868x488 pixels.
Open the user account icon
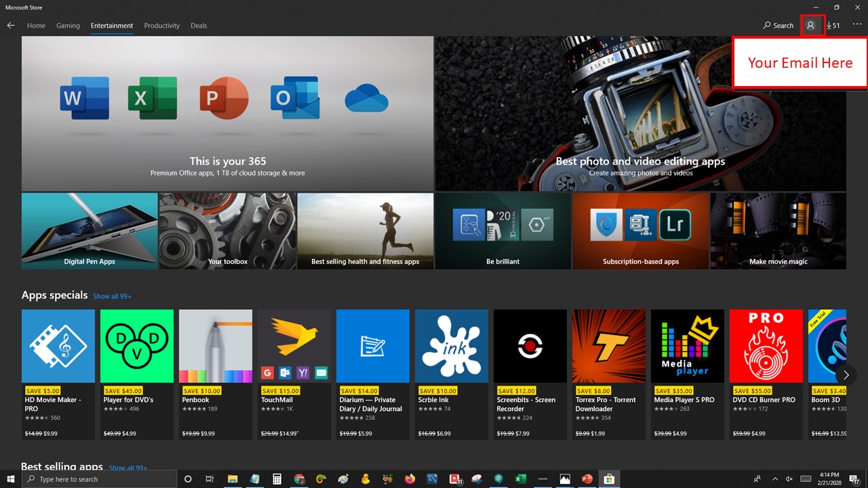[x=810, y=26]
